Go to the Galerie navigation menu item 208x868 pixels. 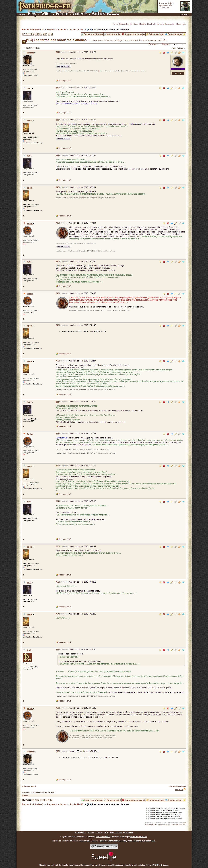(80, 14)
